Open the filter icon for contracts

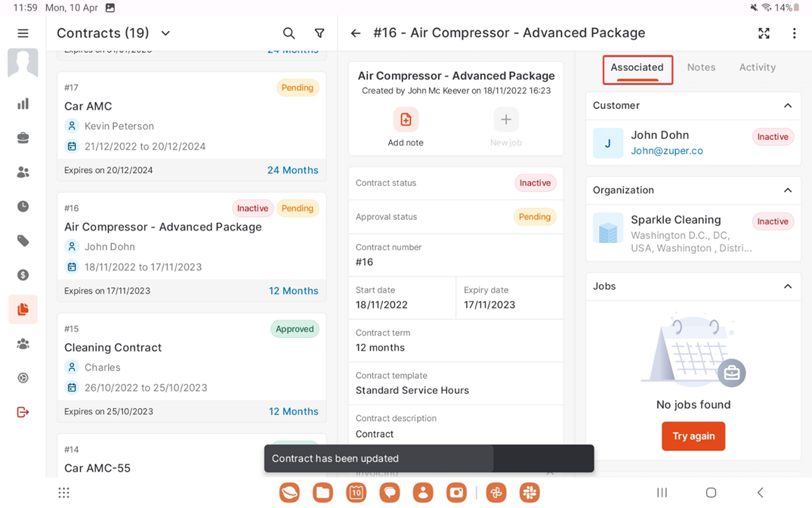(320, 33)
